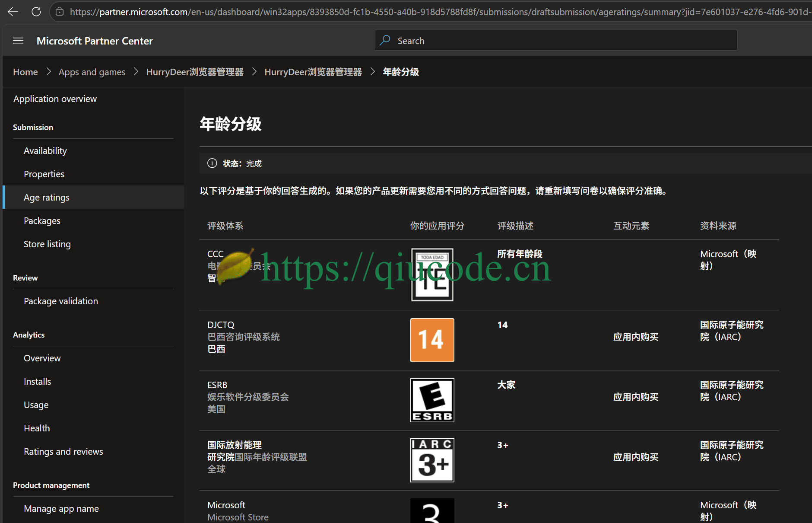Click the 互动元素 column header
The height and width of the screenshot is (523, 812).
(x=631, y=226)
